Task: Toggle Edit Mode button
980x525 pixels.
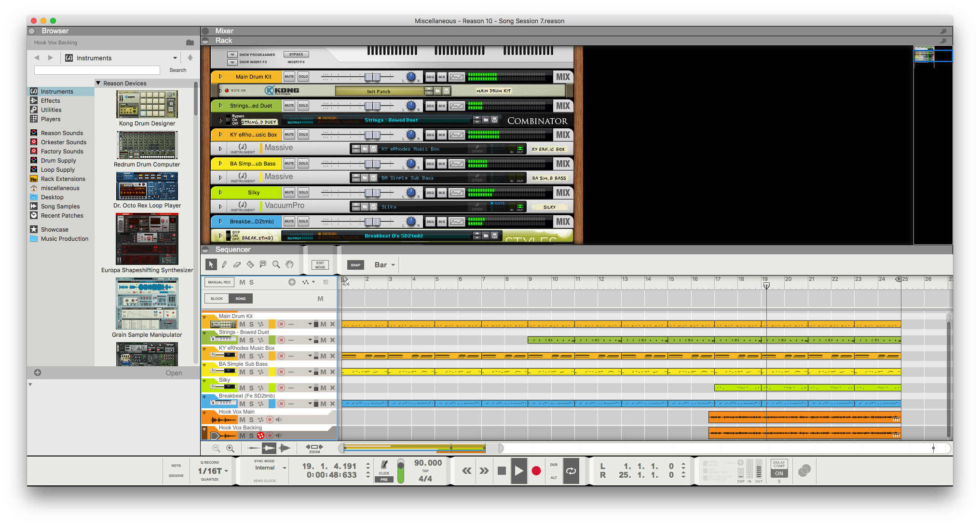Action: (x=320, y=265)
